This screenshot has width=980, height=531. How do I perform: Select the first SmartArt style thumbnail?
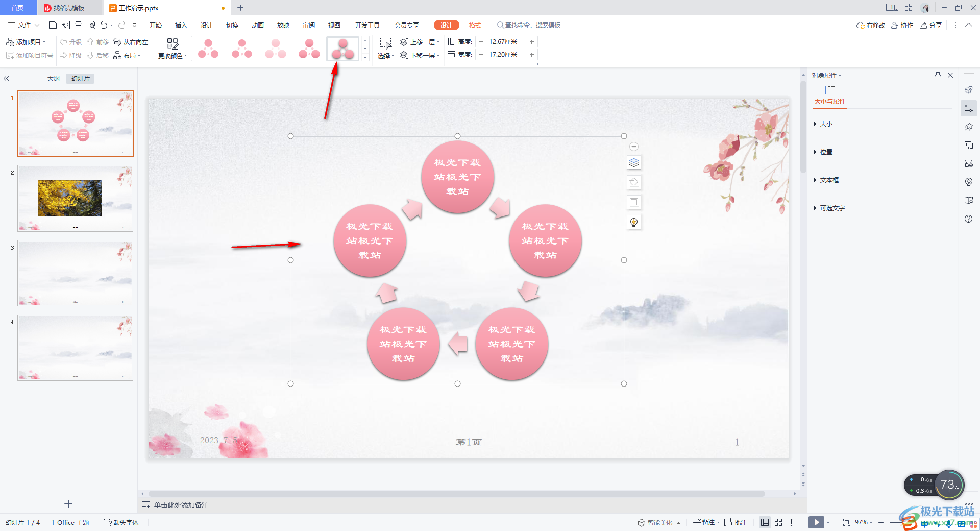pyautogui.click(x=208, y=49)
